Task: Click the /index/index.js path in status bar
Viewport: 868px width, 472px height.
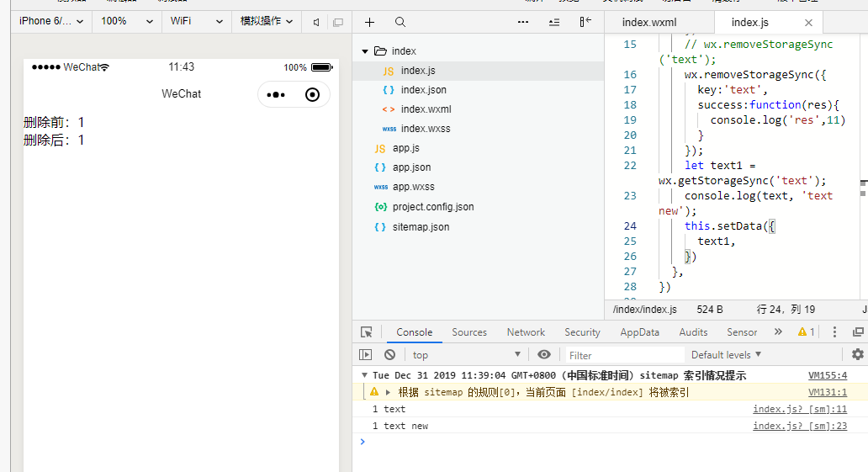Action: (645, 310)
